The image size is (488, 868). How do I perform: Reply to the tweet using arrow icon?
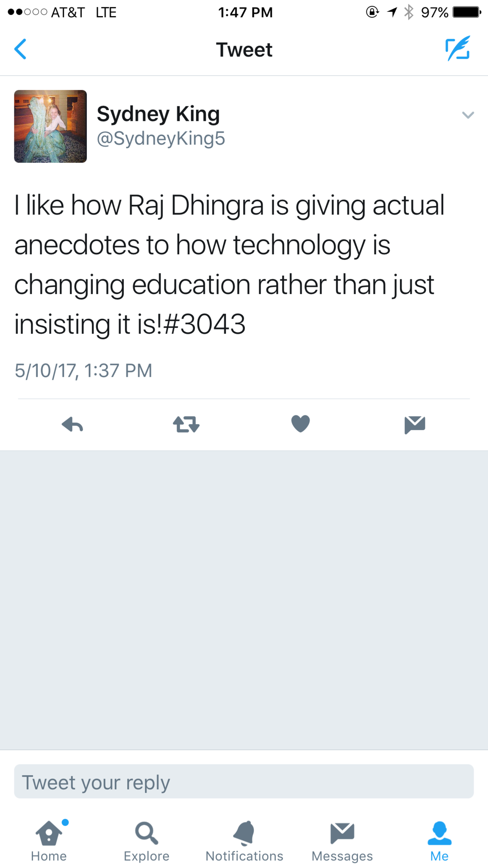point(72,424)
